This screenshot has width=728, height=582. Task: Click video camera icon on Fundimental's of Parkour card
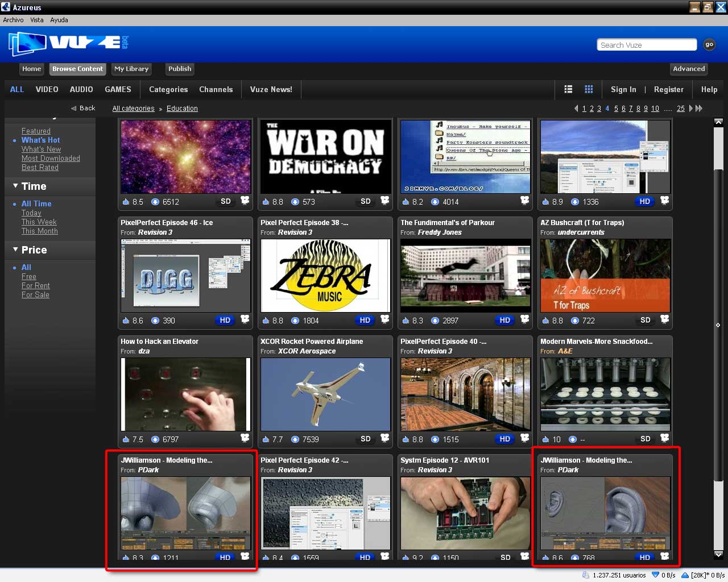pyautogui.click(x=525, y=320)
